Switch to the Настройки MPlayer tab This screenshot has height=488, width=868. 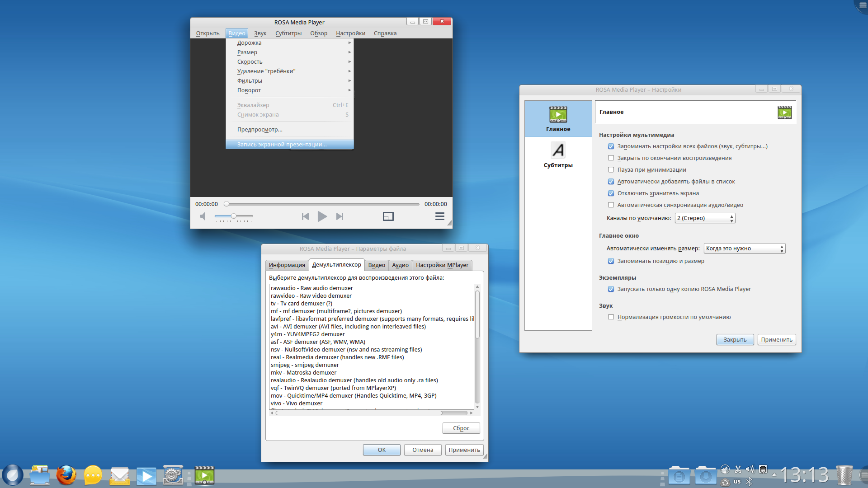click(x=442, y=265)
